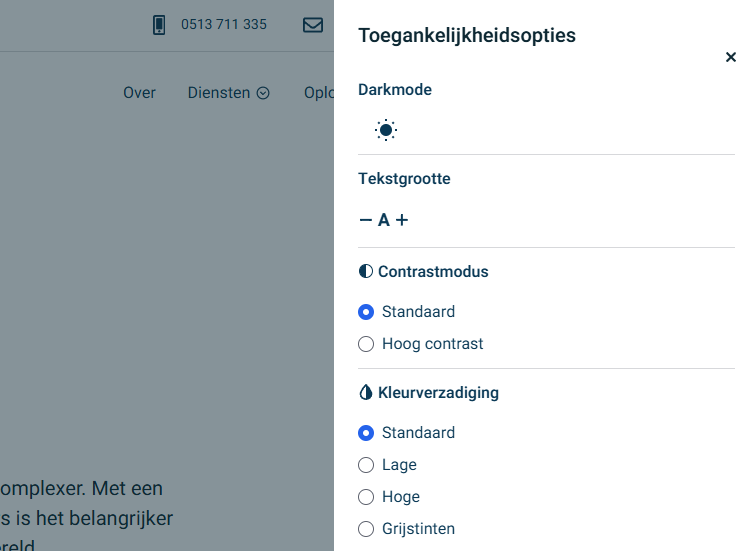Image resolution: width=754 pixels, height=551 pixels.
Task: Select Standaard saturation radio button
Action: click(366, 433)
